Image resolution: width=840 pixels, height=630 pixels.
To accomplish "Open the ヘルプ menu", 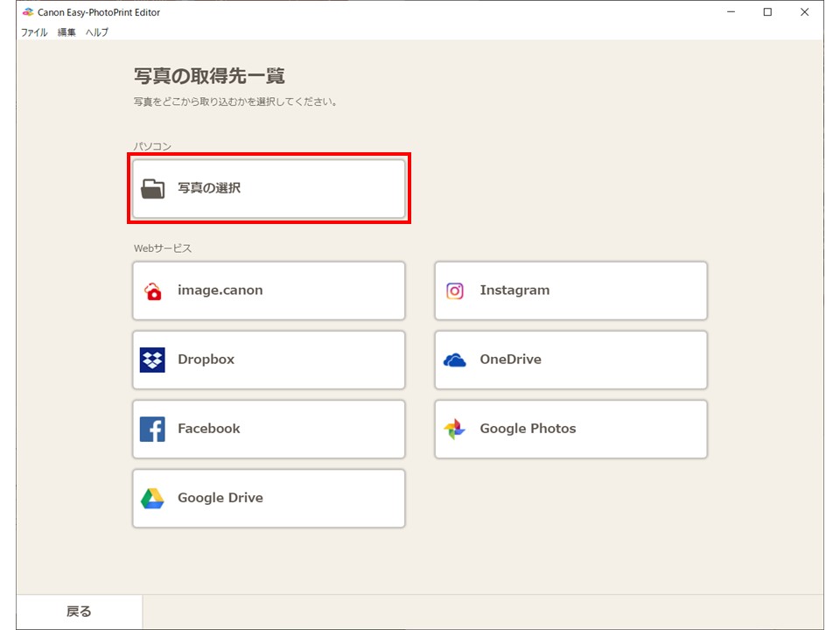I will pos(97,32).
